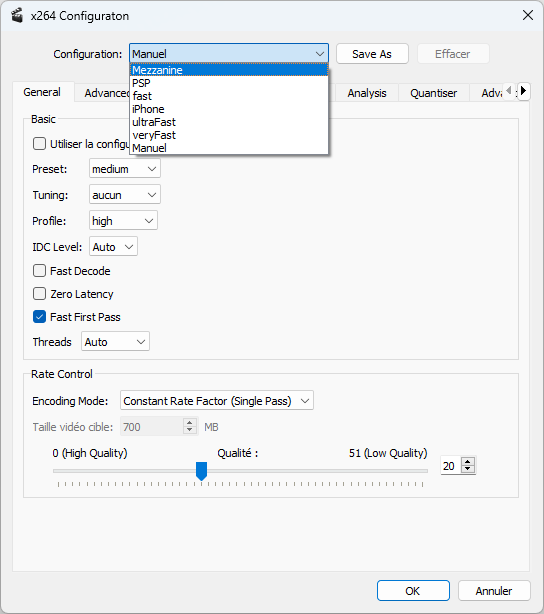This screenshot has width=544, height=614.
Task: Click the Taille vidéo cible field 700
Action: coord(152,426)
